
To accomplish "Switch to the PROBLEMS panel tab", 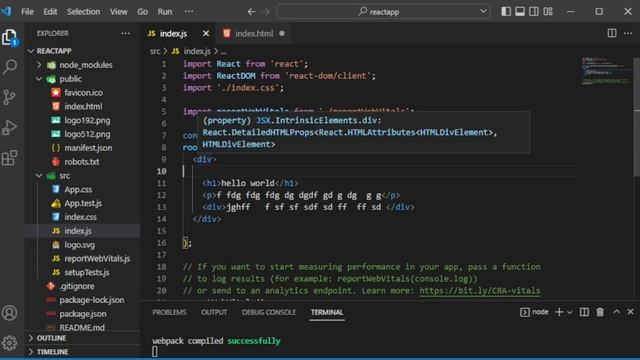I will pos(169,312).
